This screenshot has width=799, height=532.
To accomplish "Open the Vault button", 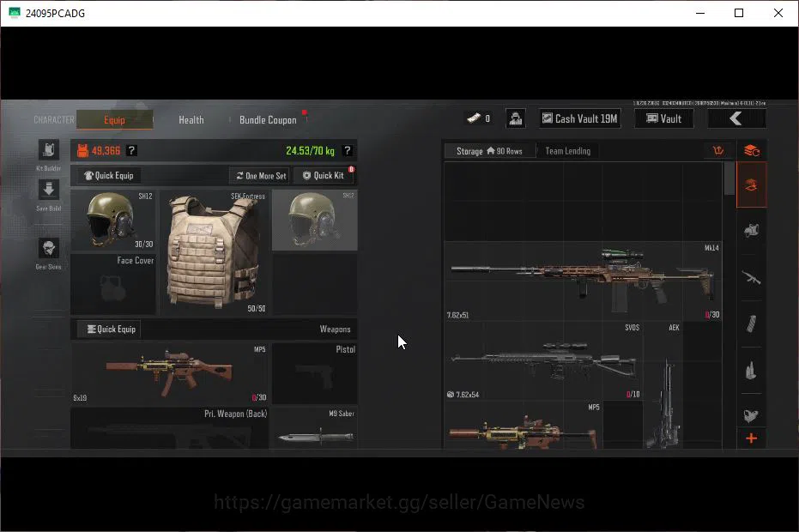I will click(x=664, y=118).
